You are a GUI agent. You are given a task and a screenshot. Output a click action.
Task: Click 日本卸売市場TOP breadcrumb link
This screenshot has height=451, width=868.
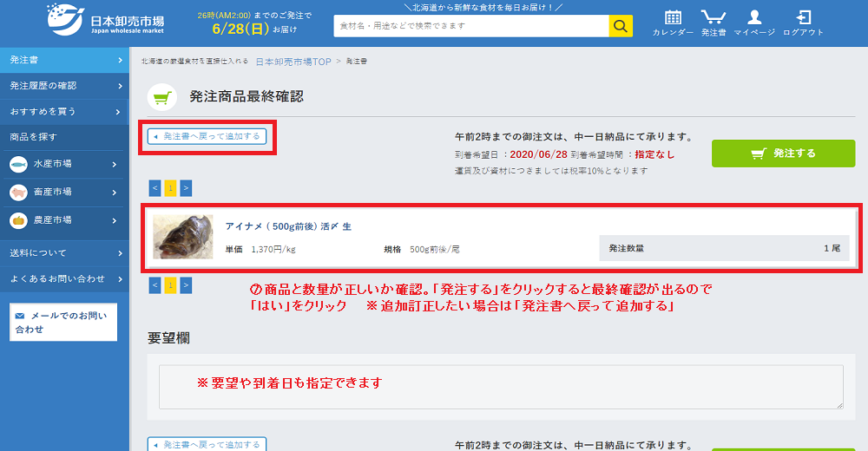coord(293,62)
